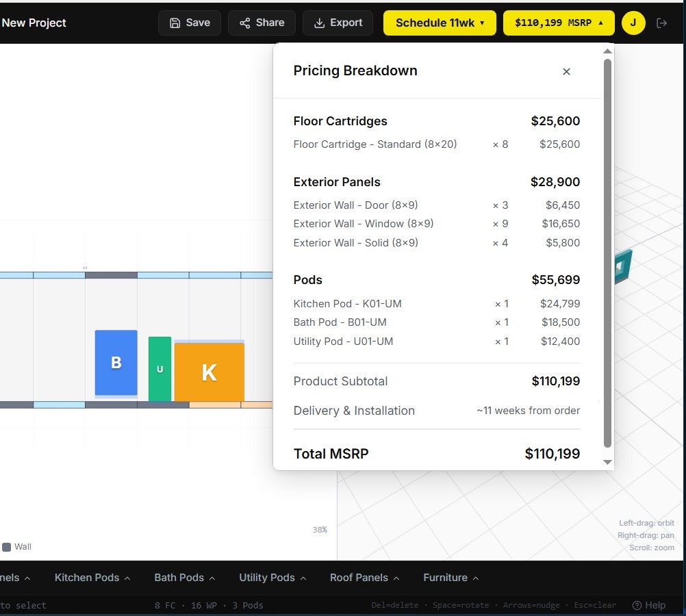Open the Roof Panels category
This screenshot has height=616, width=686.
tap(364, 578)
